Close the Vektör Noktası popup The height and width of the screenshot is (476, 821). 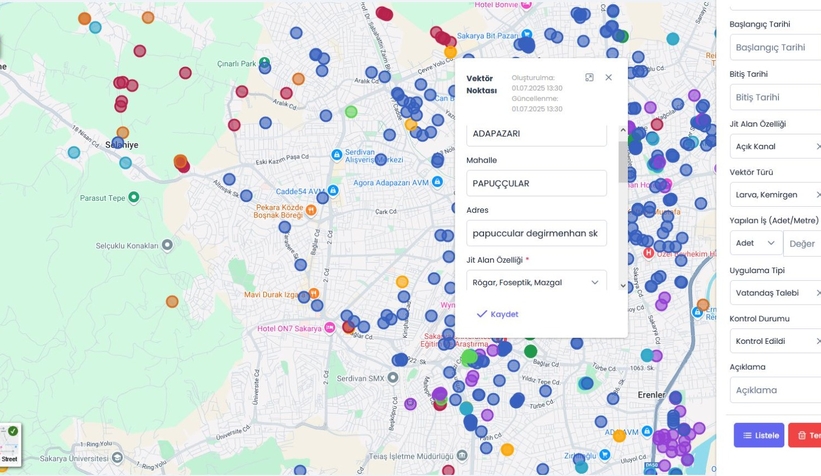[608, 77]
